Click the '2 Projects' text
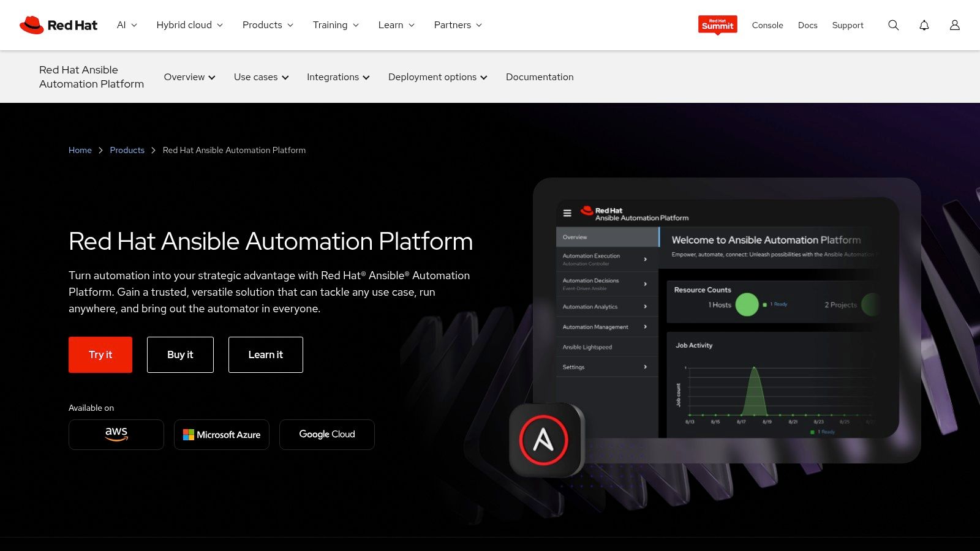The height and width of the screenshot is (551, 980). tap(840, 305)
